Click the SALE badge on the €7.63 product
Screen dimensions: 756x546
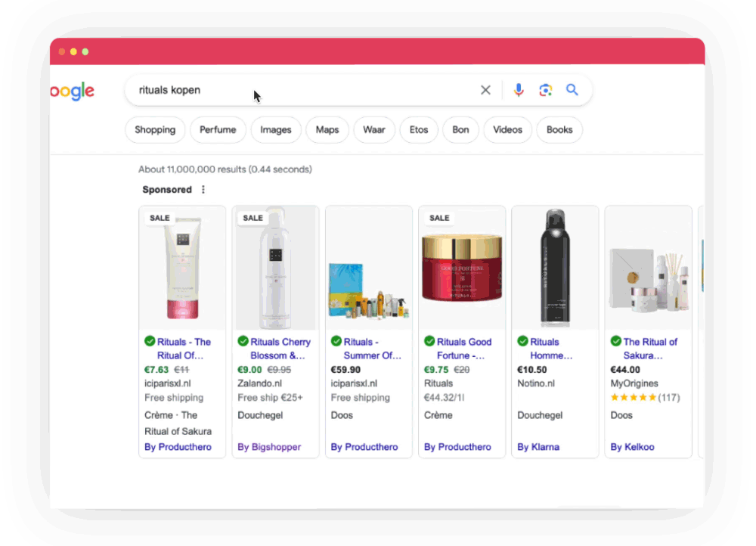click(x=160, y=218)
